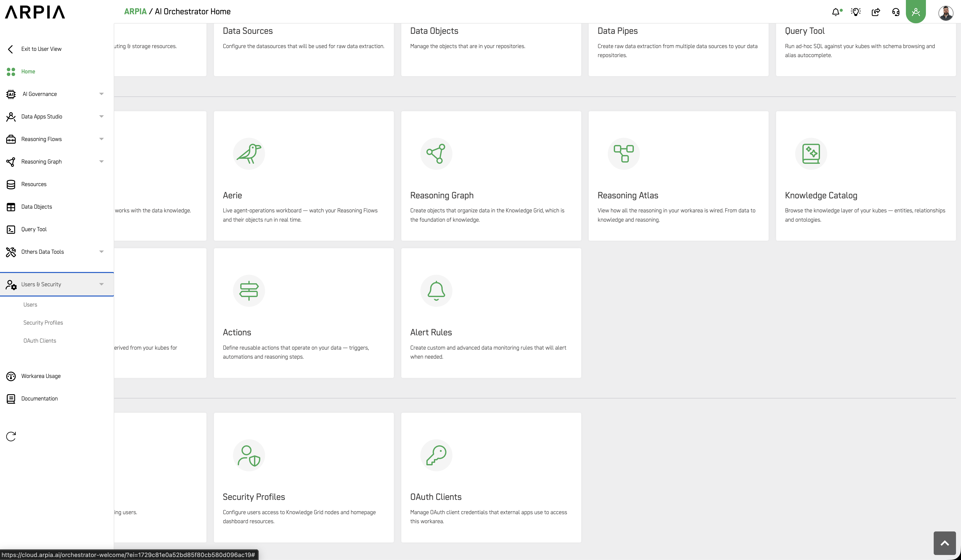Open the Data Sources card title
This screenshot has height=560, width=961.
248,31
